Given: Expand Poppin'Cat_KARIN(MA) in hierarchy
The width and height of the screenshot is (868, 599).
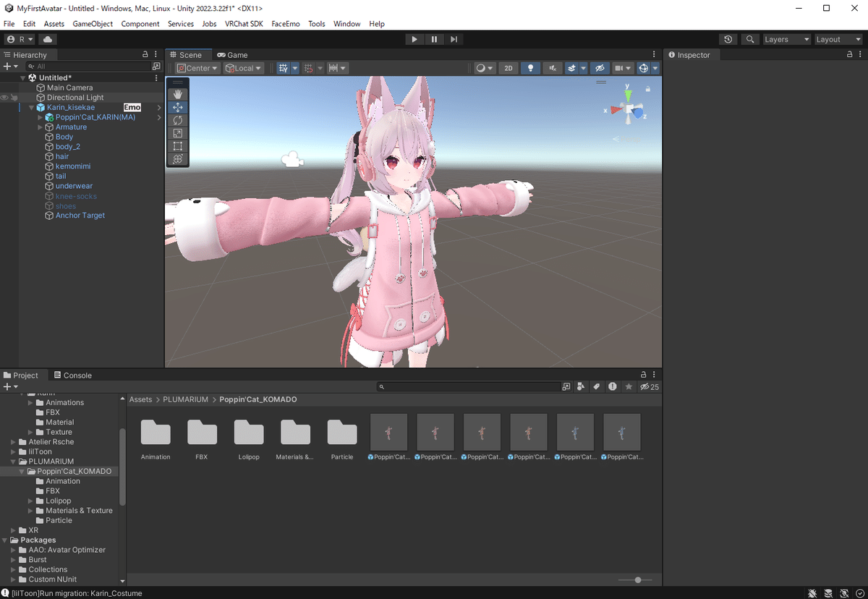Looking at the screenshot, I should pyautogui.click(x=41, y=117).
